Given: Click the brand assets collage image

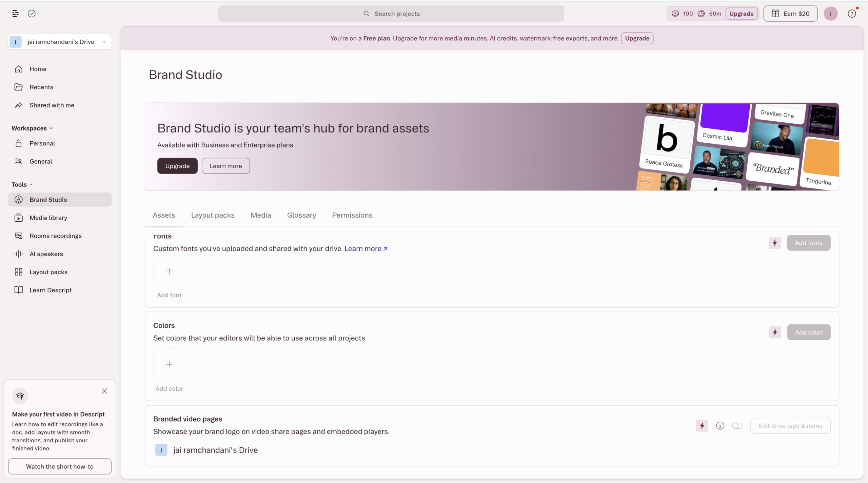Looking at the screenshot, I should tap(737, 147).
